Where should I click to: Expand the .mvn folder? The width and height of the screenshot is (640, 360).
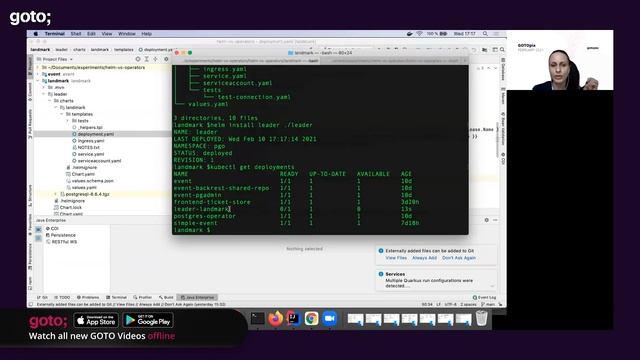44,87
